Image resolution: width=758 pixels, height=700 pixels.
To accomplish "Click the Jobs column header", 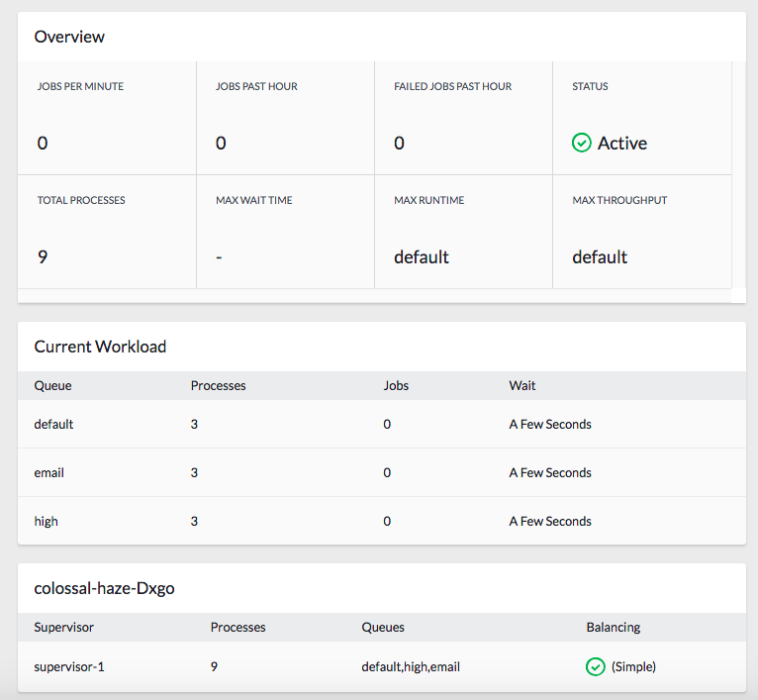I will (x=396, y=385).
